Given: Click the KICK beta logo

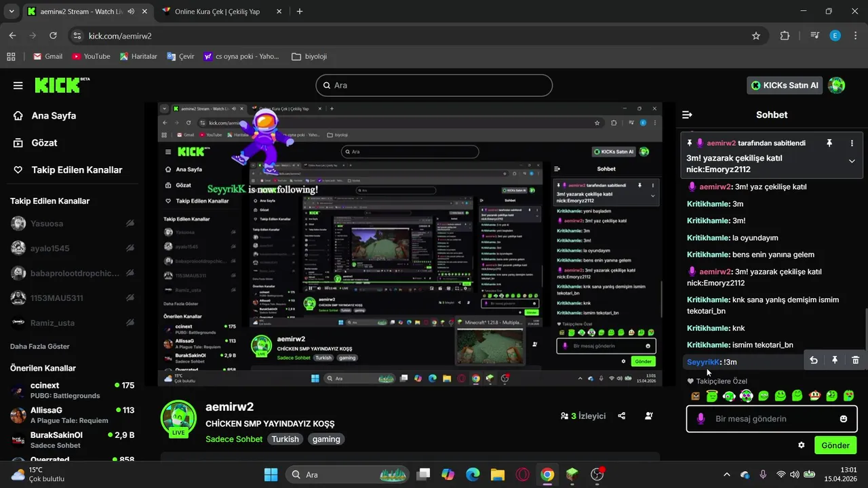Looking at the screenshot, I should pos(62,85).
